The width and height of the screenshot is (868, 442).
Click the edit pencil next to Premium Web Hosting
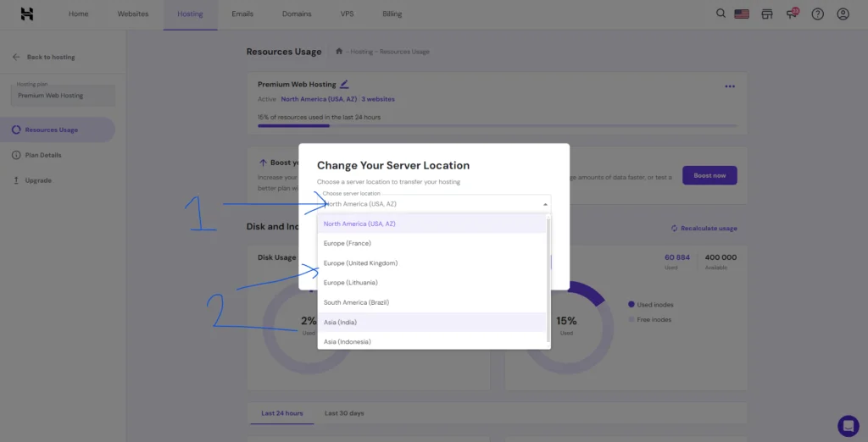pos(344,84)
